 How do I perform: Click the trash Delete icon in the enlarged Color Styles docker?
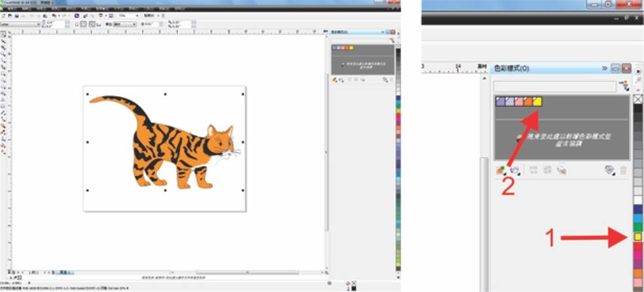coord(623,170)
